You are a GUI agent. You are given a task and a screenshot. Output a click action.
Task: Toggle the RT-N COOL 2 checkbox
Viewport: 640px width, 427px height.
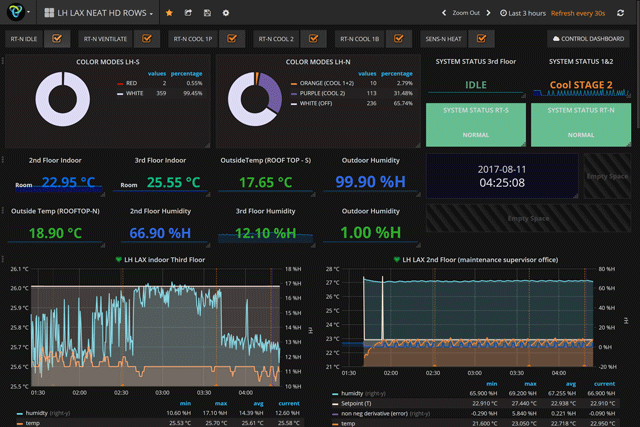(311, 39)
